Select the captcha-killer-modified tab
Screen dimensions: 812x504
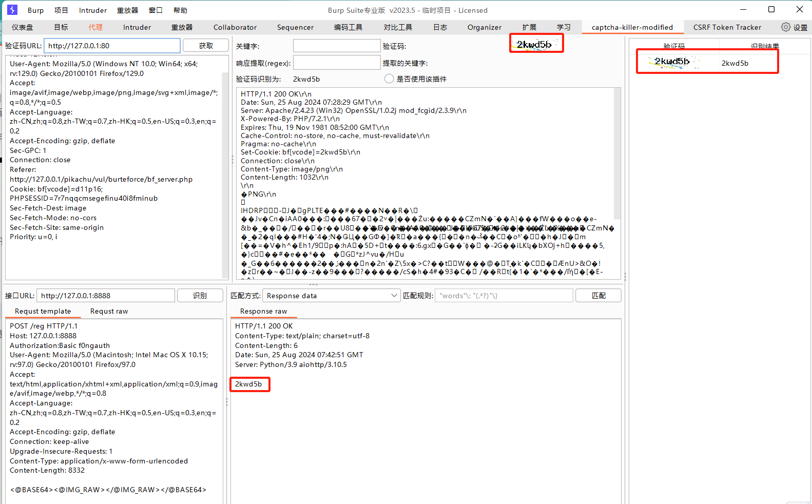pos(632,27)
